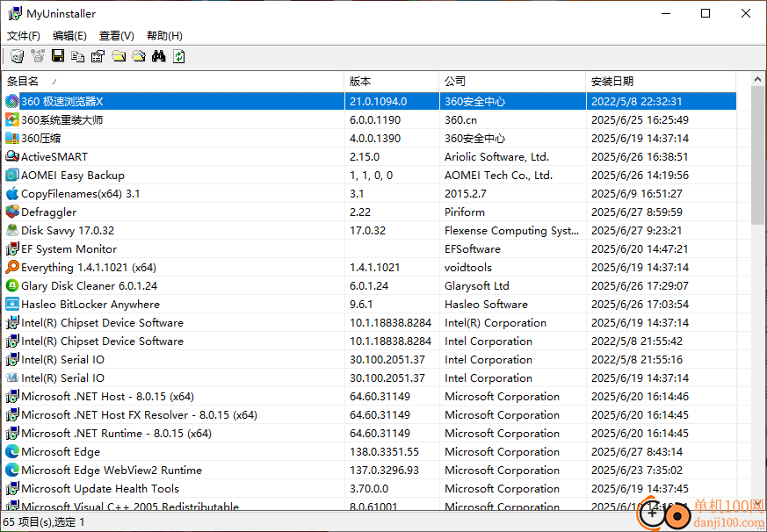The width and height of the screenshot is (767, 532).
Task: Click the Hasleo BitLocker Anywhere app icon
Action: coord(11,304)
